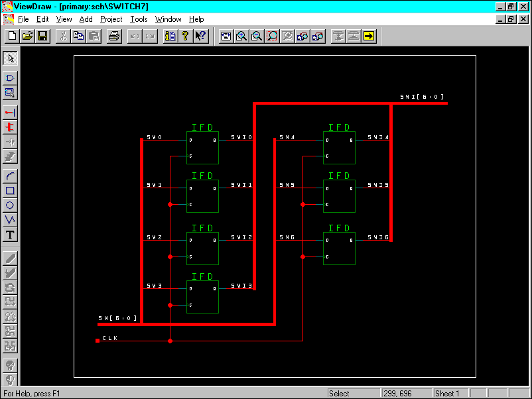This screenshot has height=399, width=532.
Task: Open the Project menu
Action: 111,19
